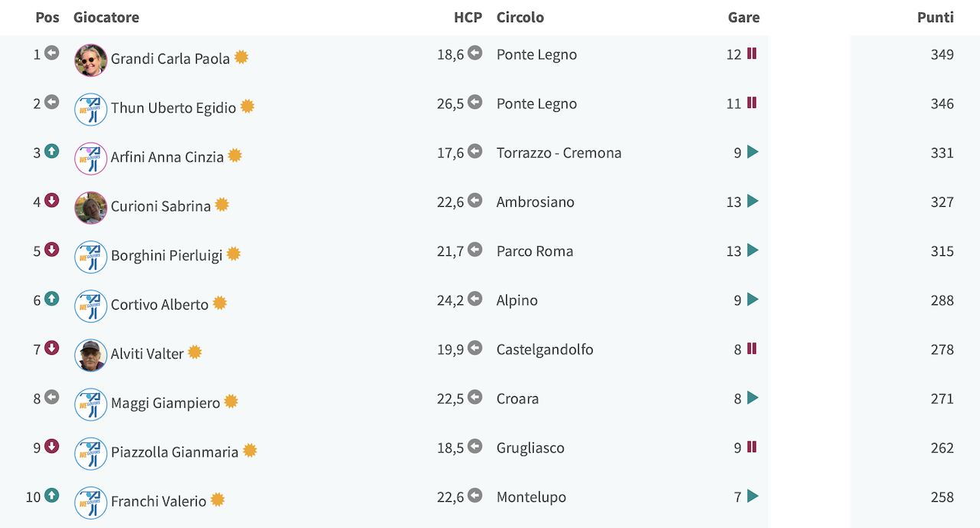Screen dimensions: 980x528
Task: Click the red down arrow beside Piazzolla's position
Action: (51, 446)
